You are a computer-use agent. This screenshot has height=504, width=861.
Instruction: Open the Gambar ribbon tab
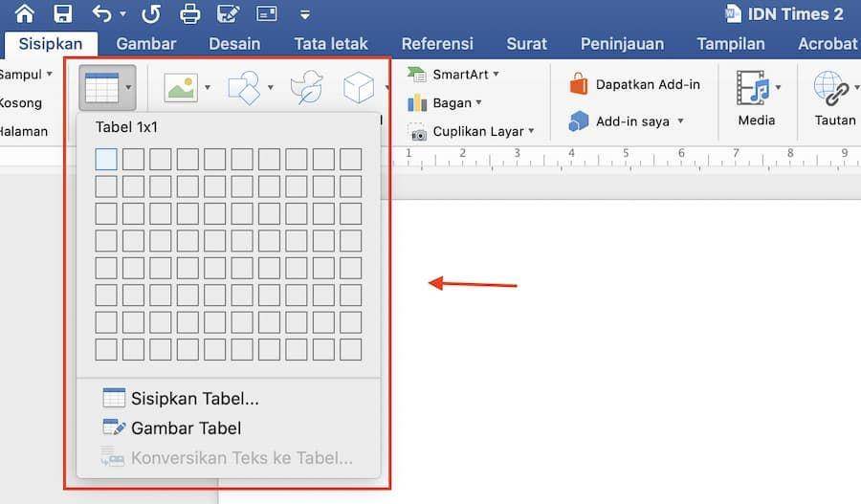click(x=146, y=43)
